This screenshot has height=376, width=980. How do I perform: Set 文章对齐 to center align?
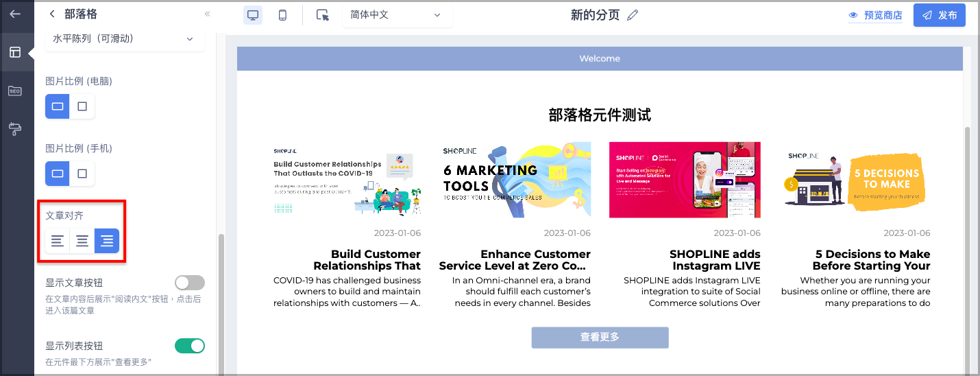click(x=82, y=241)
